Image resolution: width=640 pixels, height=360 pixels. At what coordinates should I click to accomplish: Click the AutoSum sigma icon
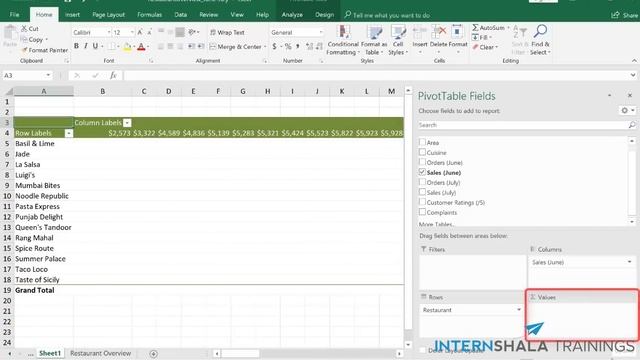coord(475,28)
